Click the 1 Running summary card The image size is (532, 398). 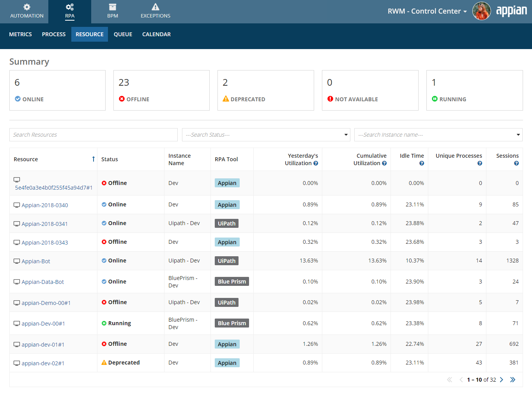[475, 90]
